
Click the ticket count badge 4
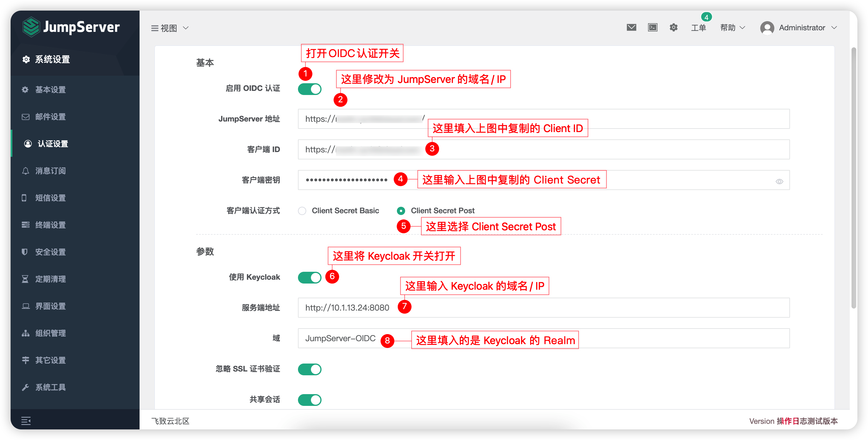tap(706, 17)
